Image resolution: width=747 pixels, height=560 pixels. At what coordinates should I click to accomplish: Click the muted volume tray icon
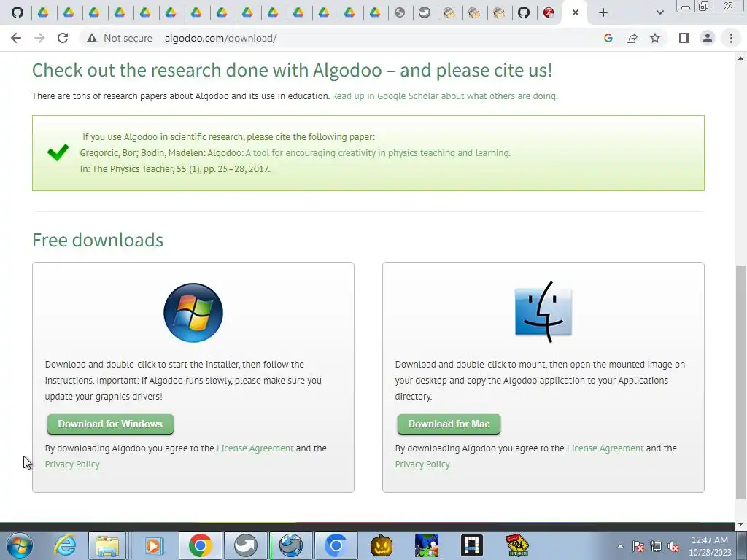tap(673, 546)
